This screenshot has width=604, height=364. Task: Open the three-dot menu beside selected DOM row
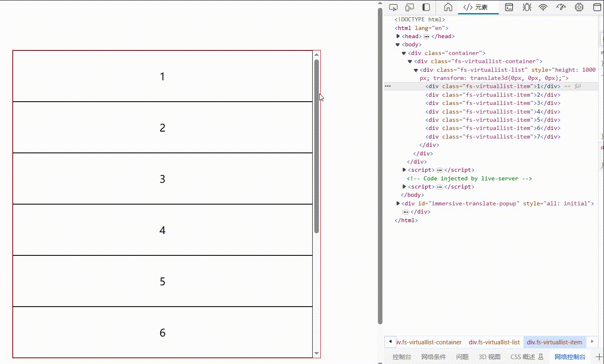coord(388,86)
